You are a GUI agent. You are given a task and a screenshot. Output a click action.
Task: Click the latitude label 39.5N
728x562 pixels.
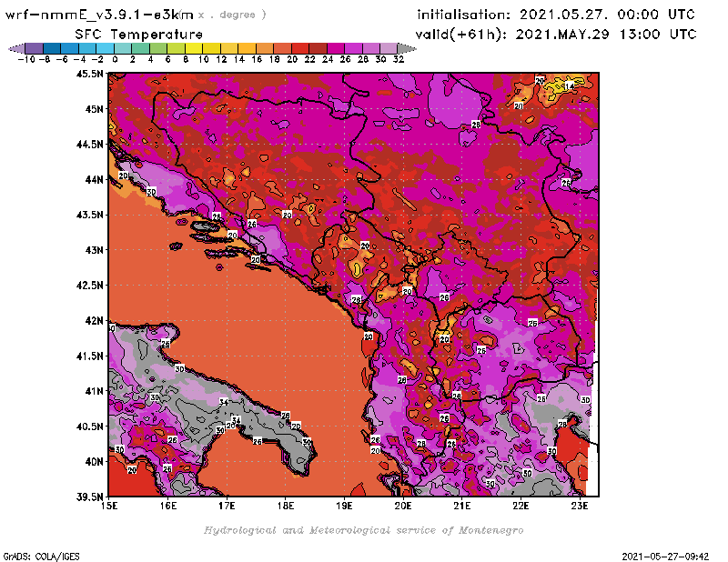(x=89, y=497)
